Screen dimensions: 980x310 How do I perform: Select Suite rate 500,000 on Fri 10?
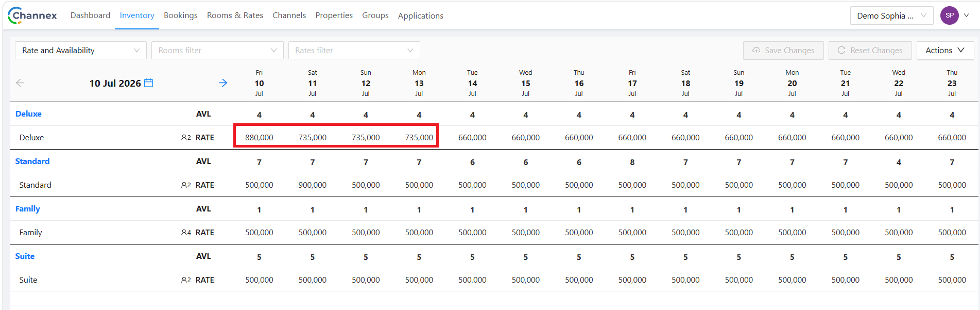tap(259, 280)
